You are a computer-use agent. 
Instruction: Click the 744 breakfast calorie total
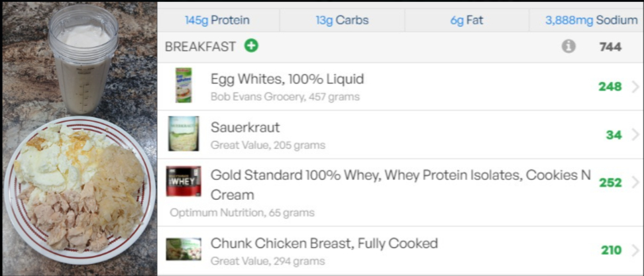[x=610, y=47]
